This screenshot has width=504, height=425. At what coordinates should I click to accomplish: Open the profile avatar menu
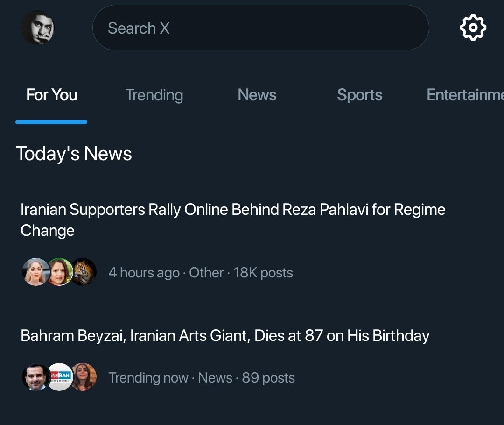tap(37, 28)
